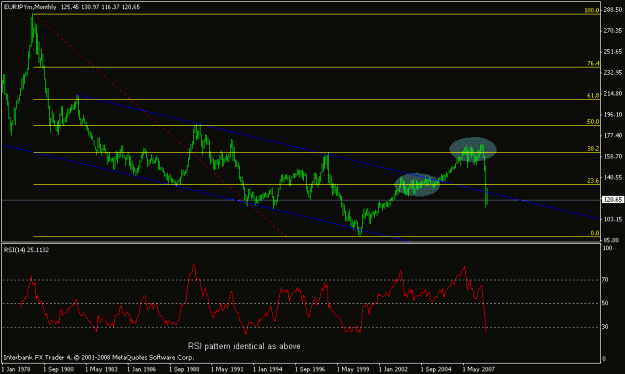Select the 23.6 Fibonacci level label
The width and height of the screenshot is (625, 374).
(x=593, y=181)
